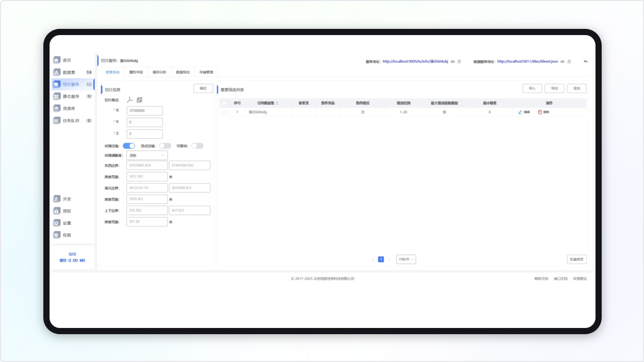644x362 pixels.
Task: Turn on the 可移动 toggle
Action: coord(197,146)
